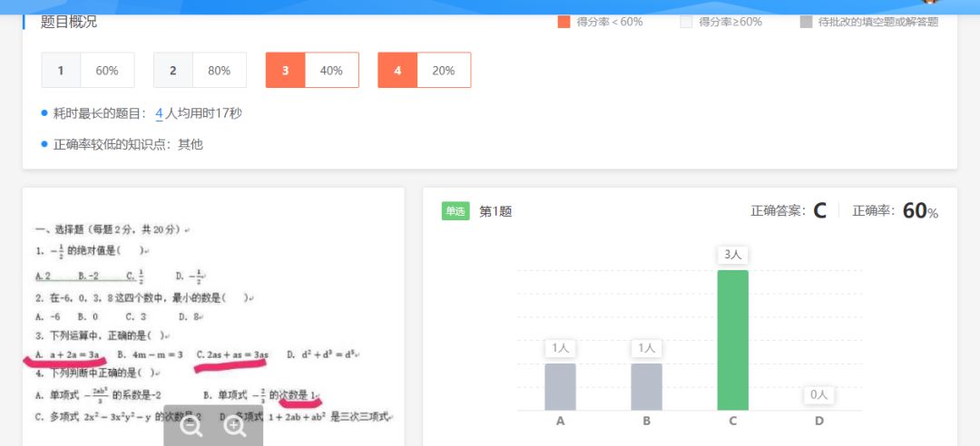
Task: Click the 题目概况 section heading
Action: (69, 22)
